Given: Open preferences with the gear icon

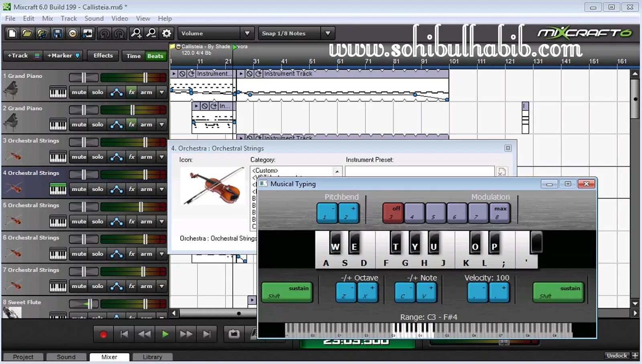Looking at the screenshot, I should (167, 33).
